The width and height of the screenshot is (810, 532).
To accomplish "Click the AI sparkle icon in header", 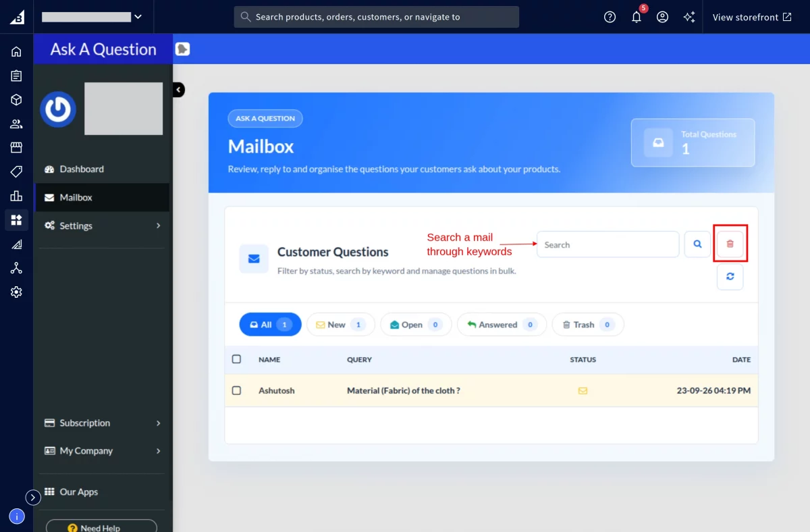I will pos(689,17).
